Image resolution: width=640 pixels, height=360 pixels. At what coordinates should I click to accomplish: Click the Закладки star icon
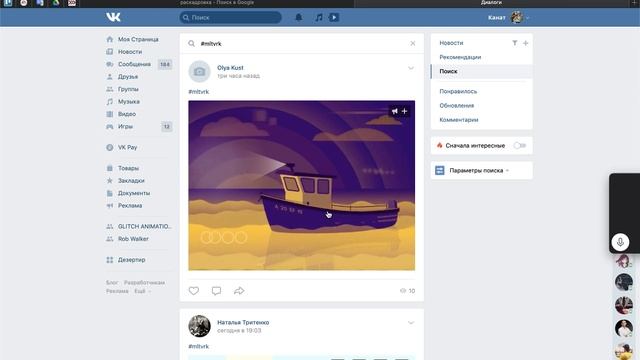click(x=110, y=180)
